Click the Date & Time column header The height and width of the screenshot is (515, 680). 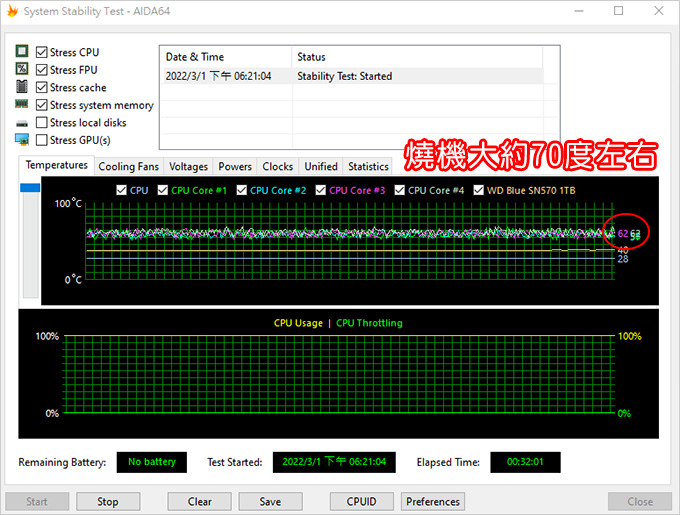coord(226,57)
